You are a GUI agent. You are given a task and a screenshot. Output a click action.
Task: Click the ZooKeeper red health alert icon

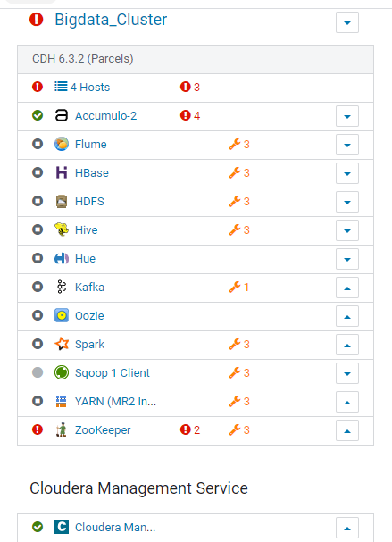[38, 429]
